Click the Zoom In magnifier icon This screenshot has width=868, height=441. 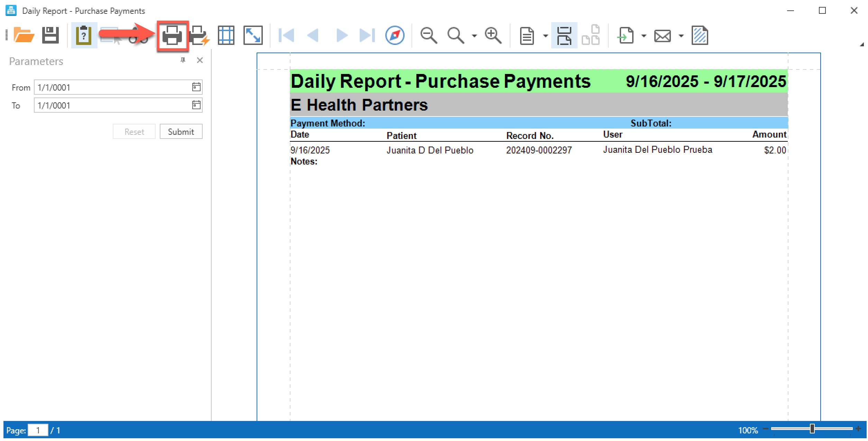493,36
